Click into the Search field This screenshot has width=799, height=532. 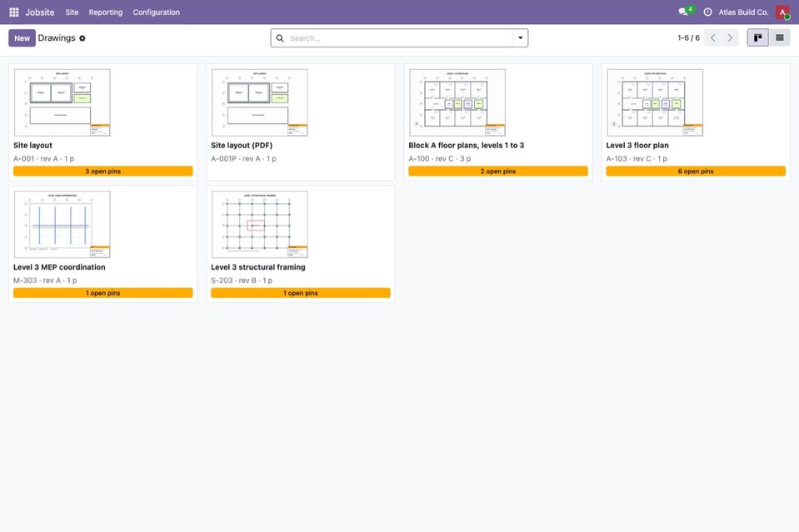[x=400, y=38]
